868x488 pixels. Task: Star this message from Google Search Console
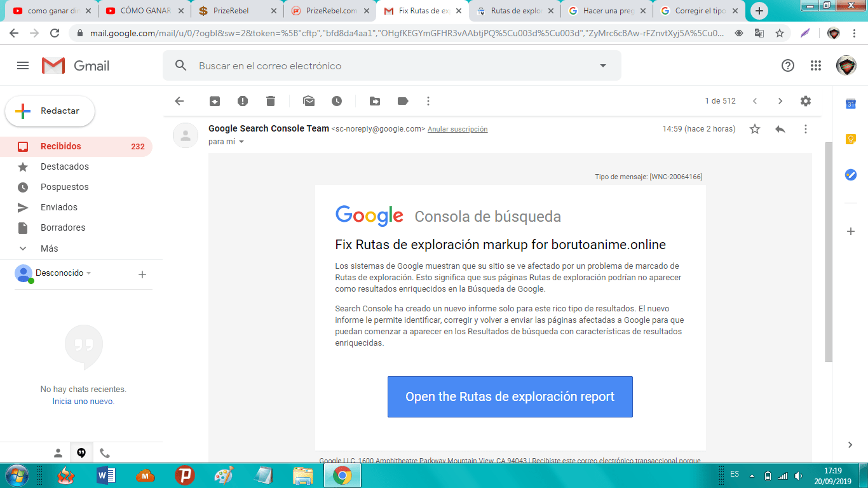(x=755, y=129)
